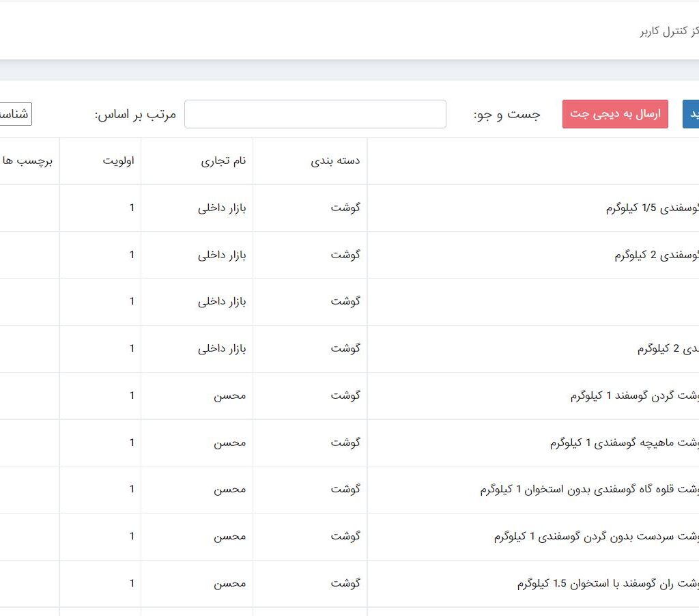Click گوشت category in the ماهیچه گوسفندی row

(x=345, y=443)
